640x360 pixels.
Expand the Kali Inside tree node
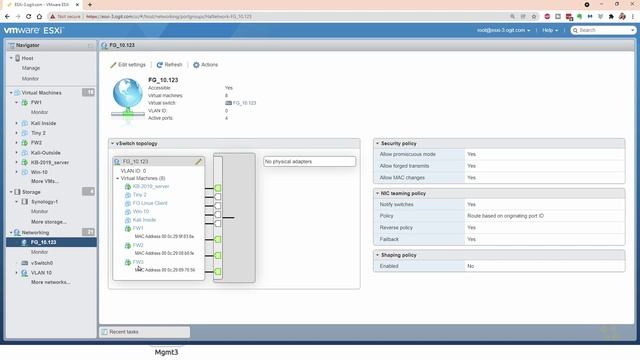pos(17,123)
